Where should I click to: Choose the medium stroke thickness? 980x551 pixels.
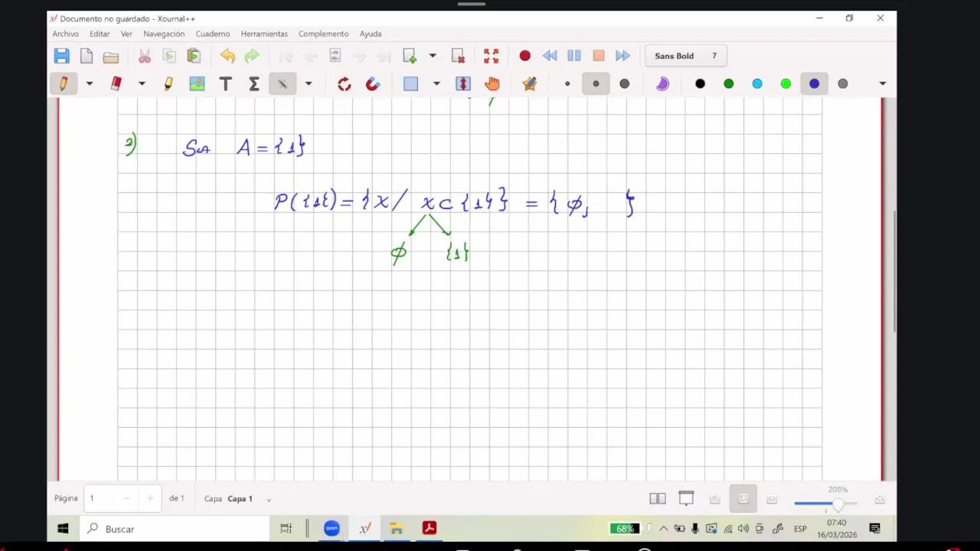(596, 83)
